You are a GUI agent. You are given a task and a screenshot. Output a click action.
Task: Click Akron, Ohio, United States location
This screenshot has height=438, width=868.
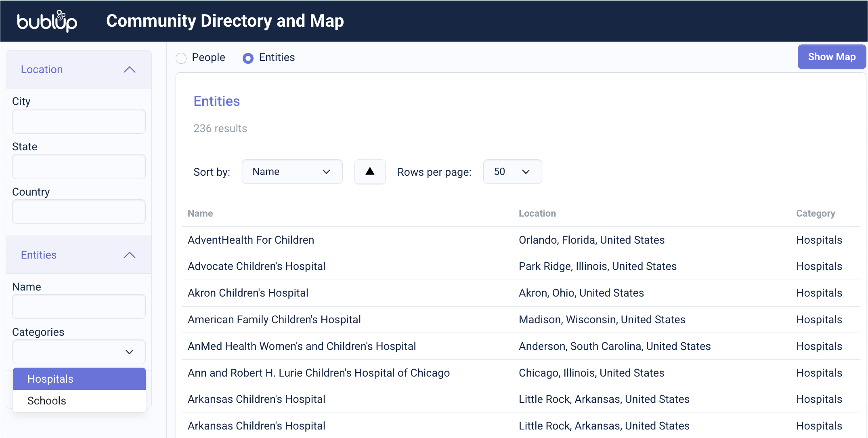click(581, 293)
